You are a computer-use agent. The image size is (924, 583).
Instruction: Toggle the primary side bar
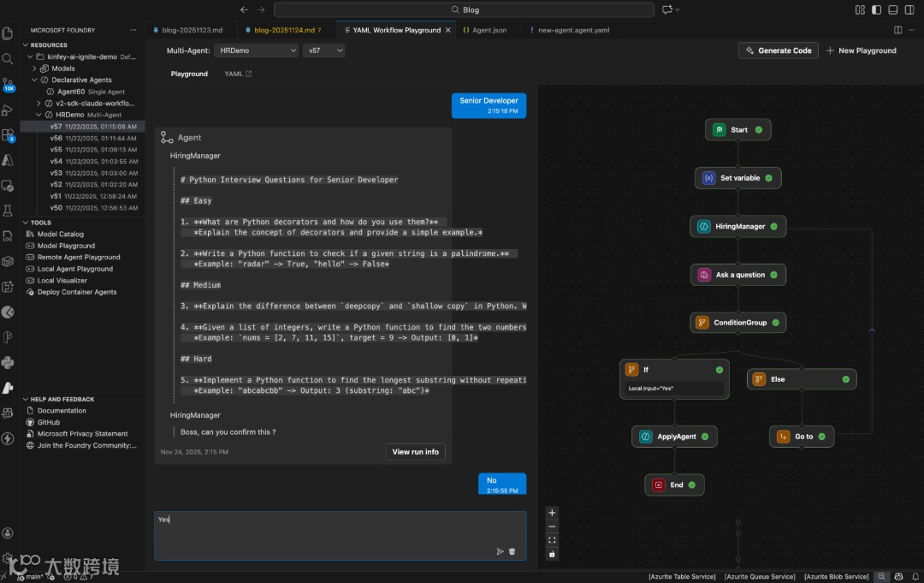click(x=876, y=9)
